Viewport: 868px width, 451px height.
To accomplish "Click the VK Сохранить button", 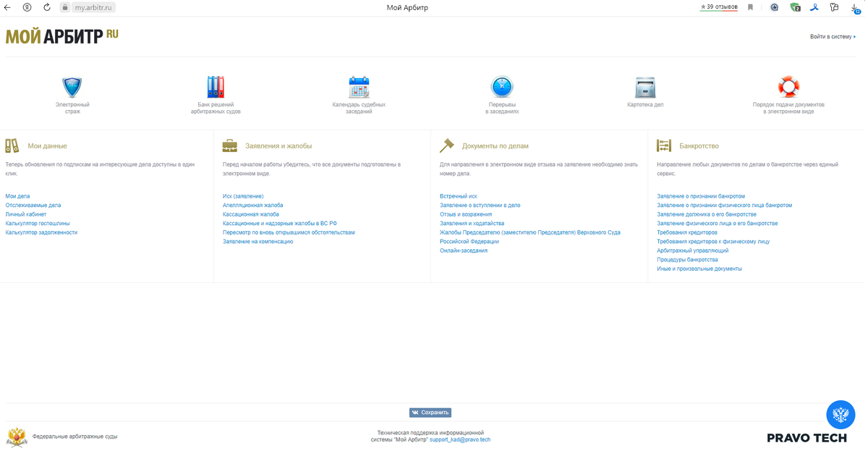I will coord(430,413).
